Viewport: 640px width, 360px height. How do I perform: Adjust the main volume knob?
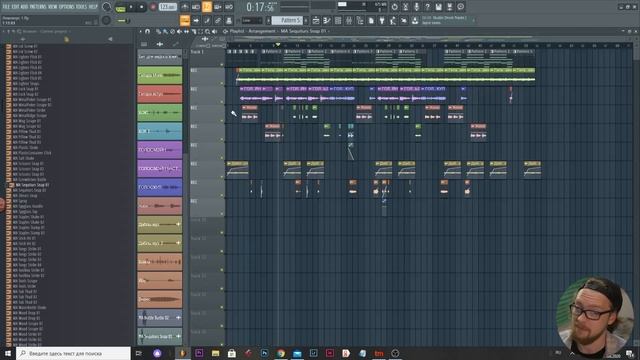point(107,7)
